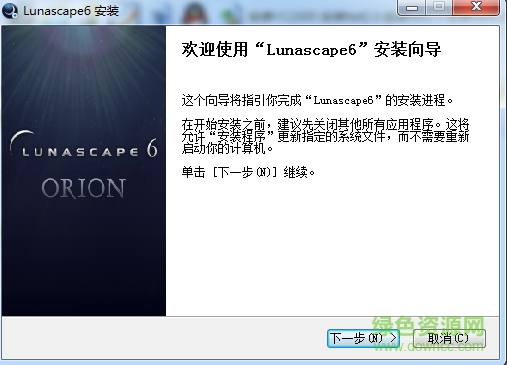Screen dimensions: 507x365
Task: Close the Lunascape6 安装 window
Action: (476, 7)
